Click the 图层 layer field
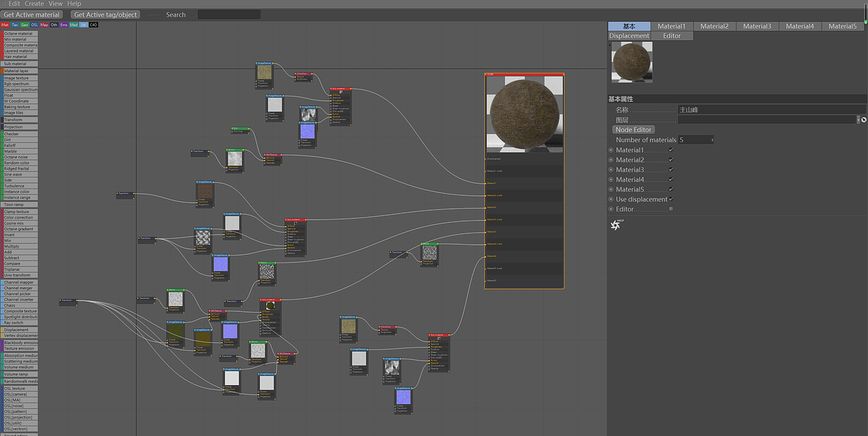 point(768,119)
